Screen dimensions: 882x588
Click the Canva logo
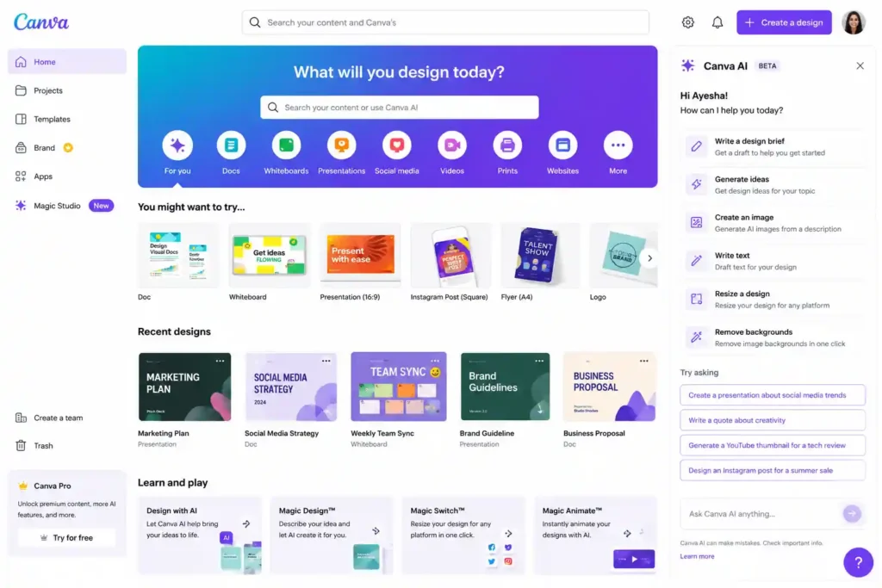41,22
